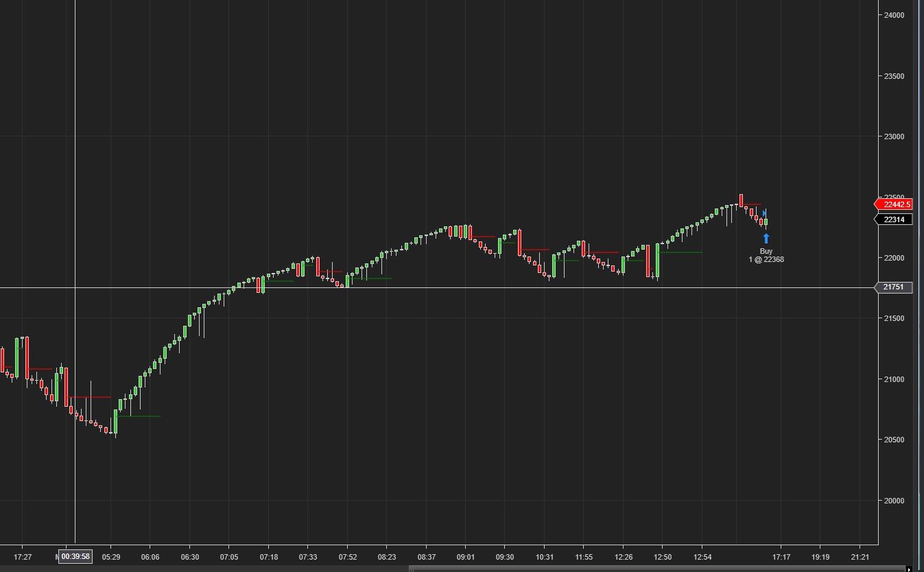
Task: Click the small blue triangle entry marker
Action: click(x=764, y=213)
